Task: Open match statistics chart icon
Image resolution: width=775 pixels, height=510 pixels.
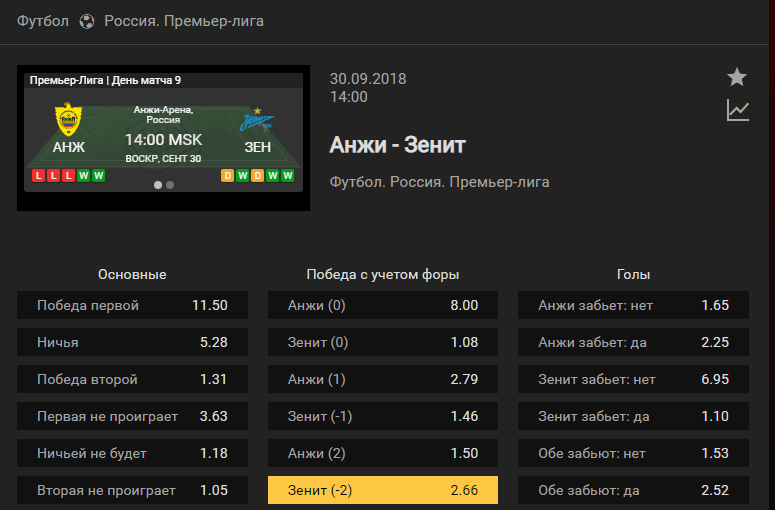Action: point(737,110)
